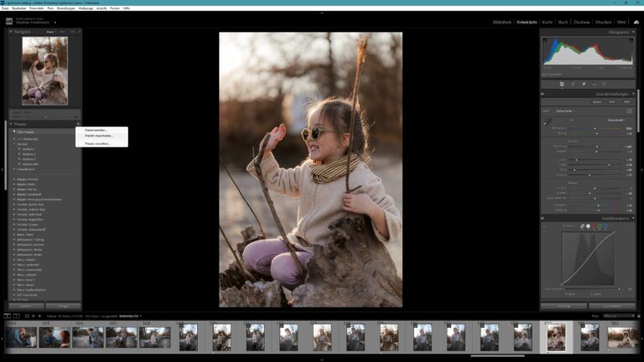Open the Datei menu
The height and width of the screenshot is (362, 644).
coord(5,8)
